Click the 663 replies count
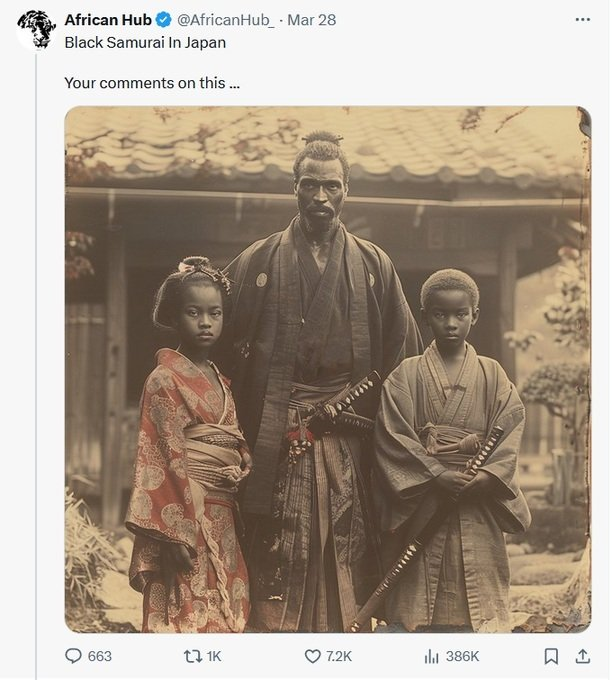The image size is (612, 680). coord(100,656)
